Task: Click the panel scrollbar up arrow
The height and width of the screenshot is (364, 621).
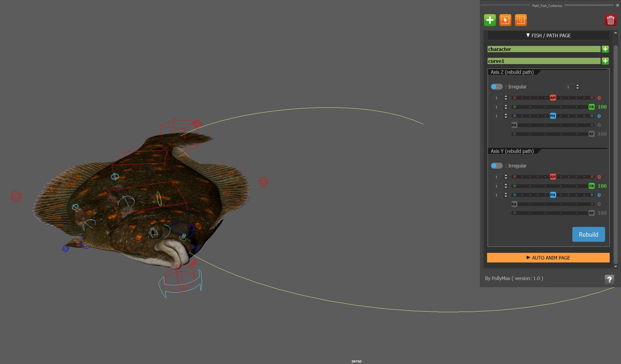Action: click(616, 33)
